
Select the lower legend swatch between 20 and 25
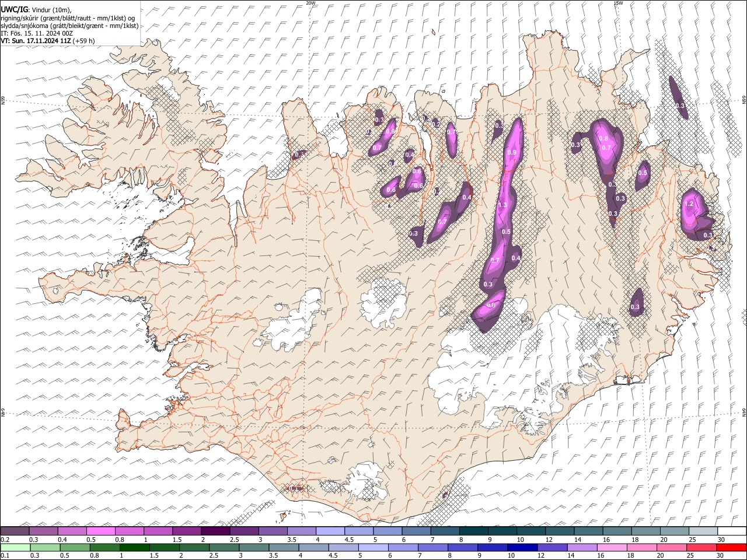click(671, 547)
